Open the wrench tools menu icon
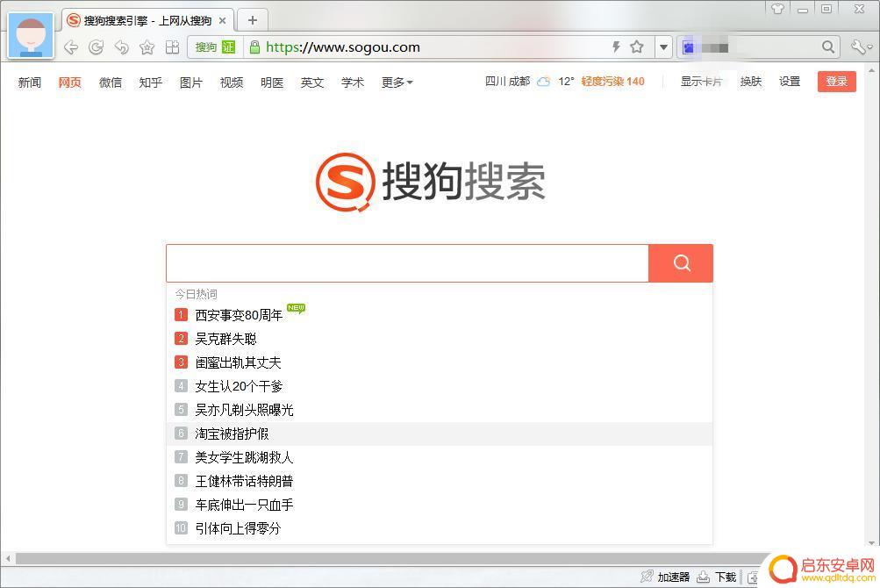Screen dimensions: 880x588 (861, 47)
